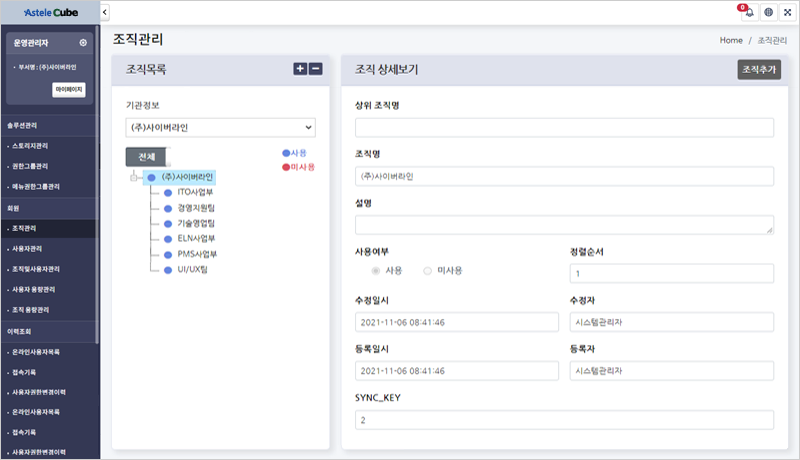Select the 미사용 radio button

click(428, 270)
